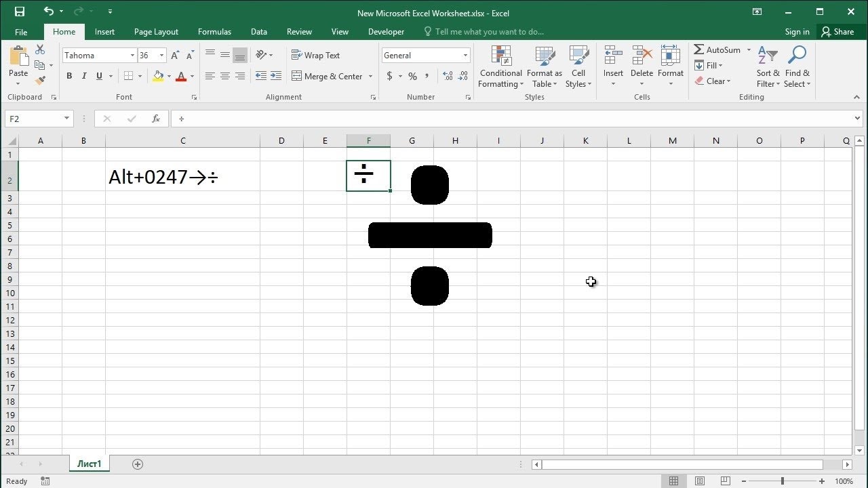Toggle Top Align vertical alignment
Viewport: 868px width, 488px height.
click(210, 55)
